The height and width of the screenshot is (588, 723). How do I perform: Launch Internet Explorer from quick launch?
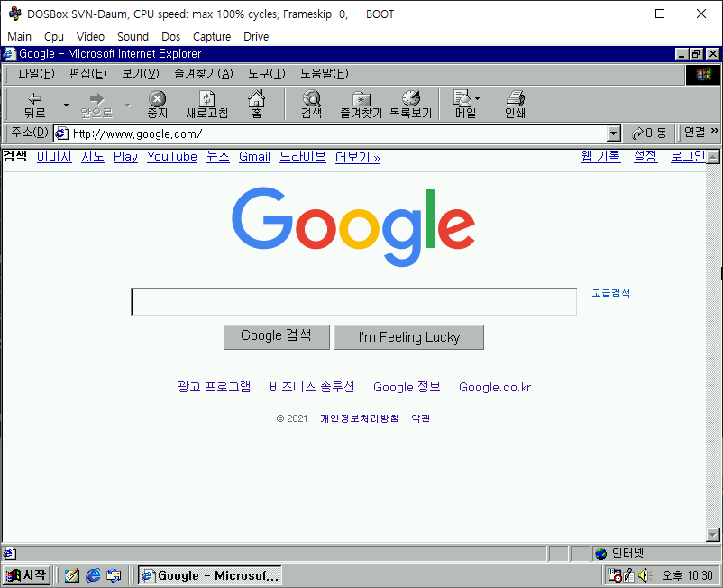pyautogui.click(x=93, y=575)
